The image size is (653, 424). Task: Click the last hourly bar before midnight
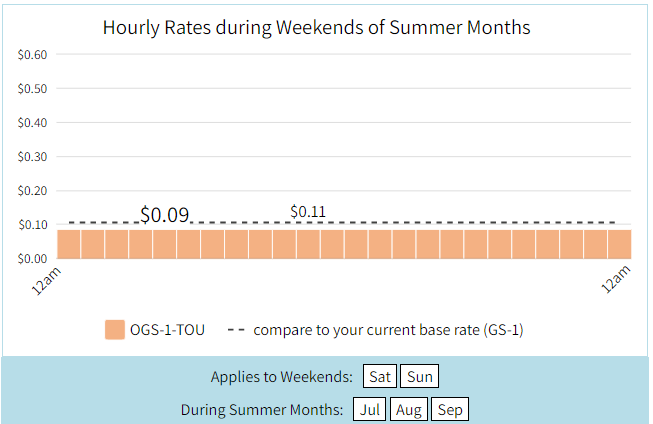point(620,244)
